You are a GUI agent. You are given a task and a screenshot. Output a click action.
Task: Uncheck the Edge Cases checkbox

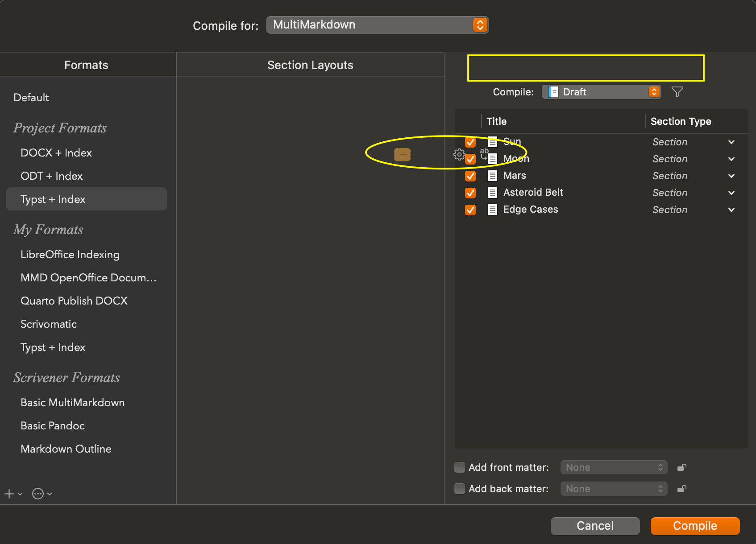click(x=470, y=210)
